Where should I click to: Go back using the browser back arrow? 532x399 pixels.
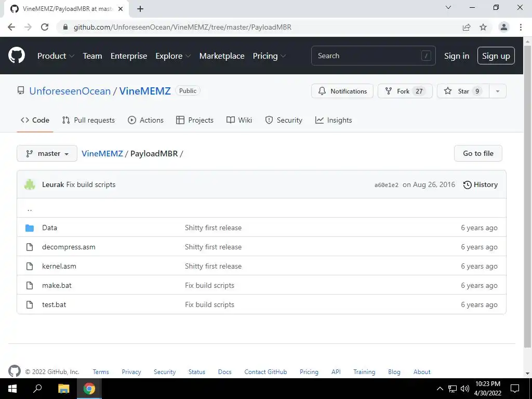click(11, 27)
